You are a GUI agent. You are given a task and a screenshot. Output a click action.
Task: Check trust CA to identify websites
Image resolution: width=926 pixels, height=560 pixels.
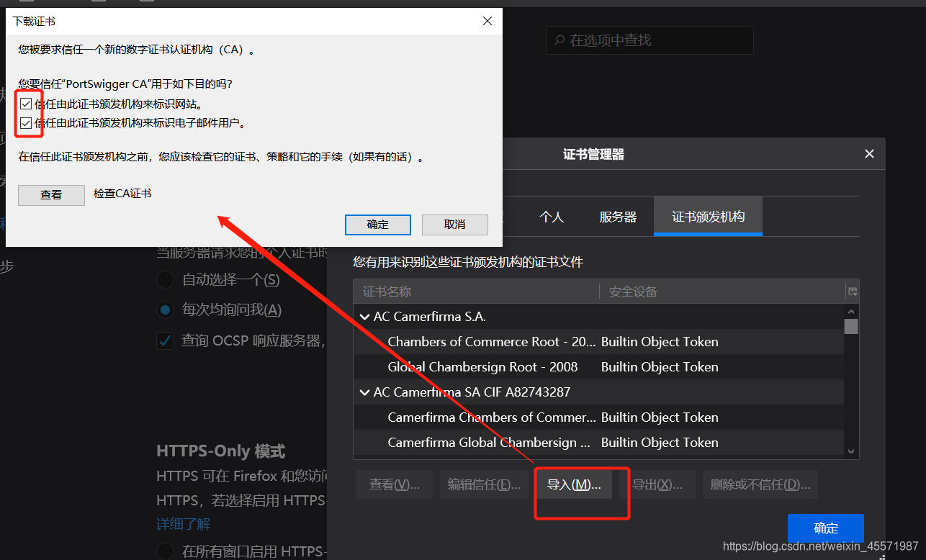[x=26, y=104]
